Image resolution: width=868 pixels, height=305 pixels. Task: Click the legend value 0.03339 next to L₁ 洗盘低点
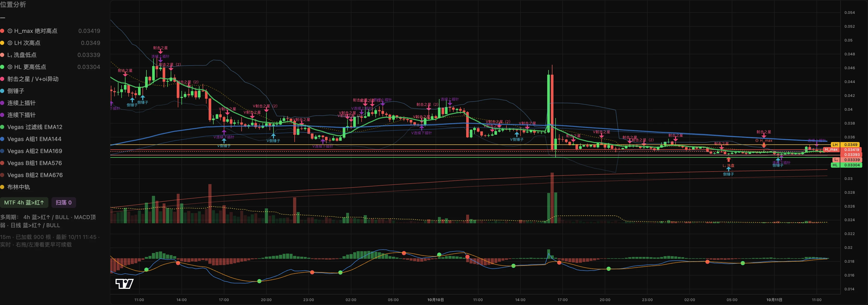[x=89, y=55]
